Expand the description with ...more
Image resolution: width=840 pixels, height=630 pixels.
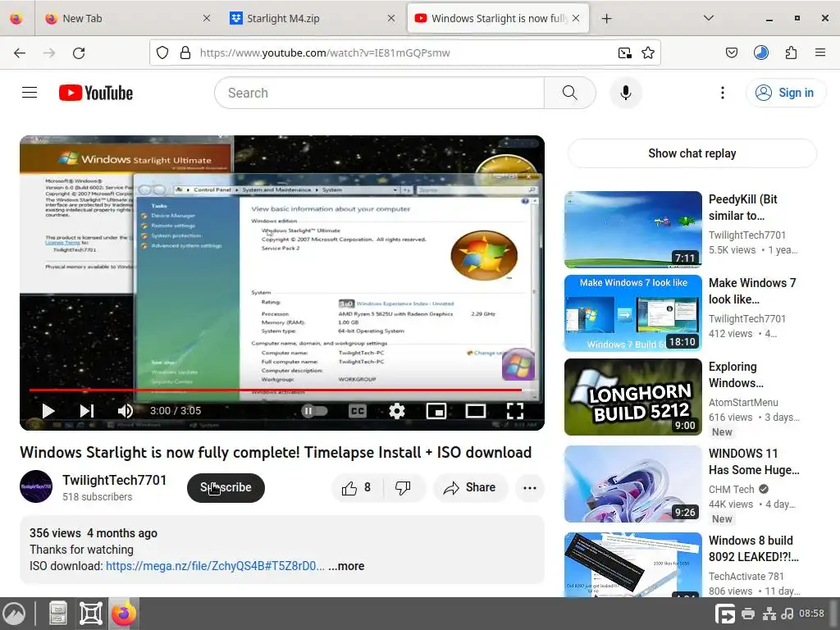346,566
